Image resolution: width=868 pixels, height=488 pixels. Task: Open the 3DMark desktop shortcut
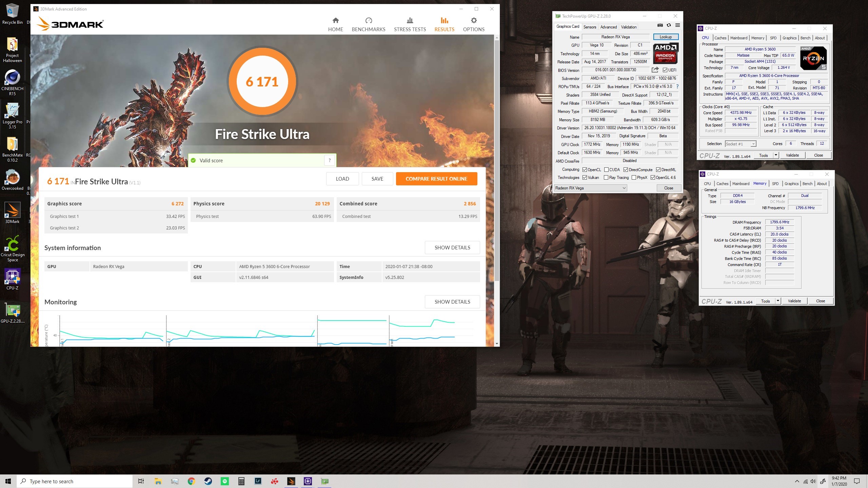pos(12,213)
